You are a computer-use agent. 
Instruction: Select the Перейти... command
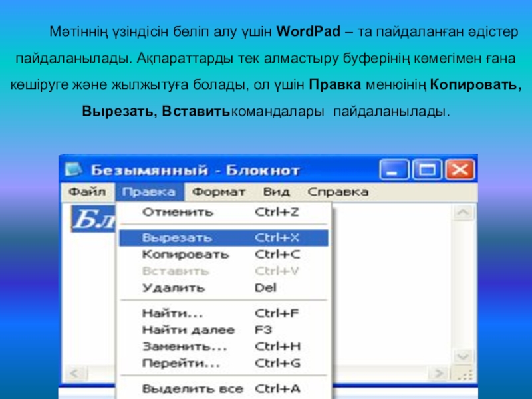[x=223, y=363]
